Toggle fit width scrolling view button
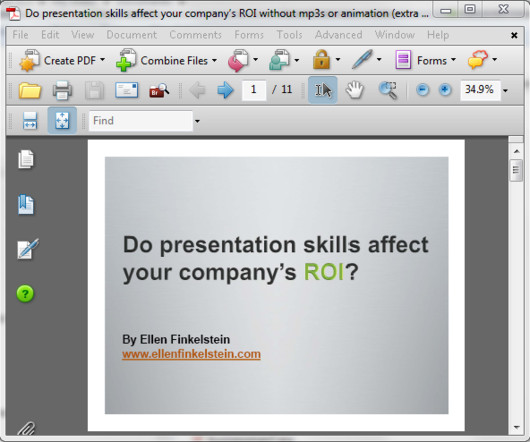The height and width of the screenshot is (442, 530). [x=30, y=121]
